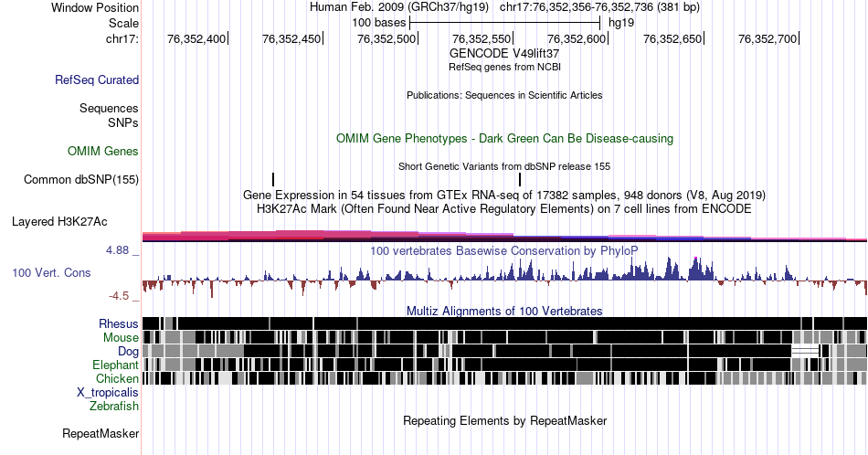Click the 76,352,650 ruler position

click(x=672, y=38)
